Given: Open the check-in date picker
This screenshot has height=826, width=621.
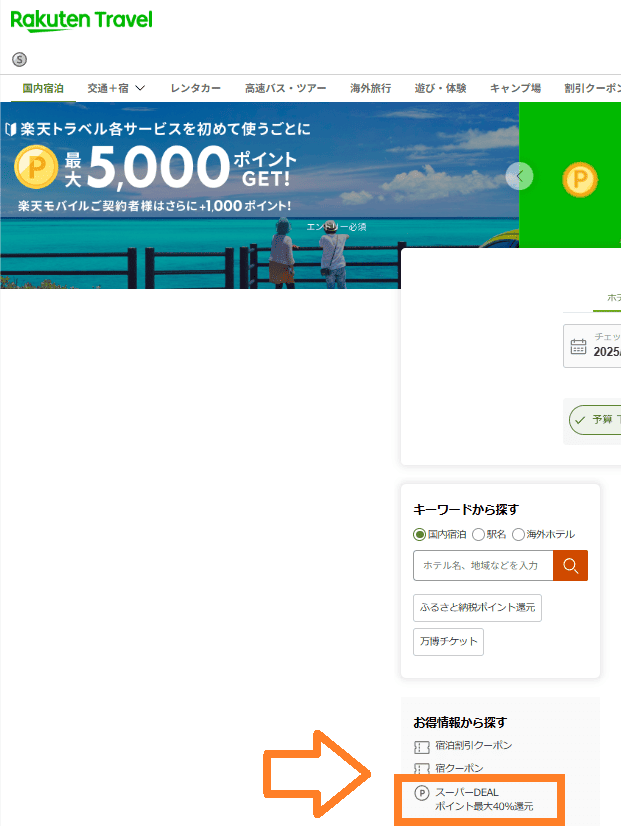Looking at the screenshot, I should [x=592, y=346].
